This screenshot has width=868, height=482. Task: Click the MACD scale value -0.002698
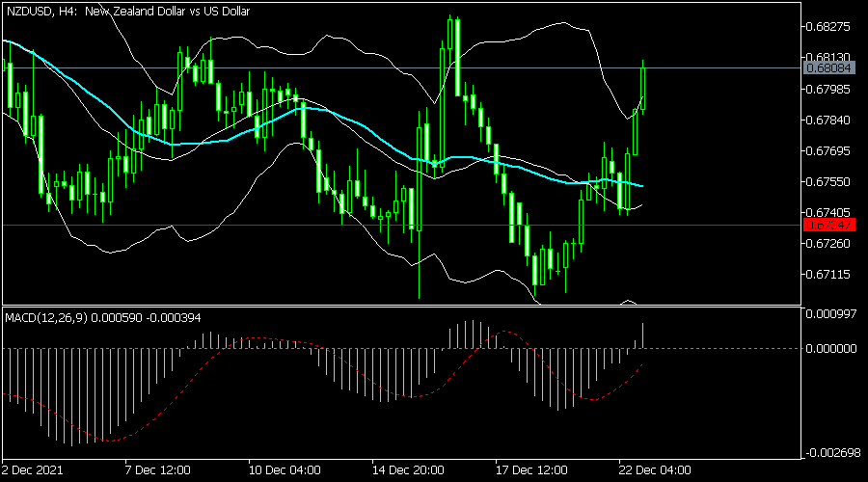[831, 453]
